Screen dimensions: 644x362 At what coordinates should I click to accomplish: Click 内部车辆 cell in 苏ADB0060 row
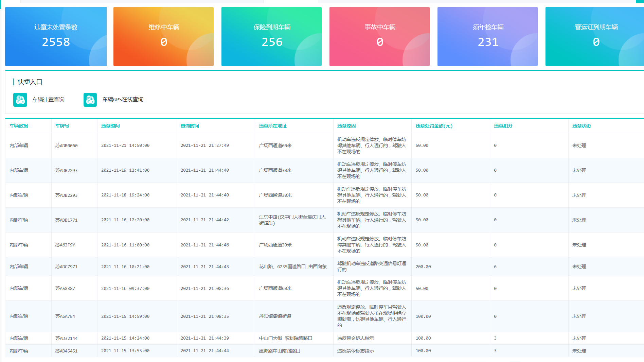coord(19,145)
